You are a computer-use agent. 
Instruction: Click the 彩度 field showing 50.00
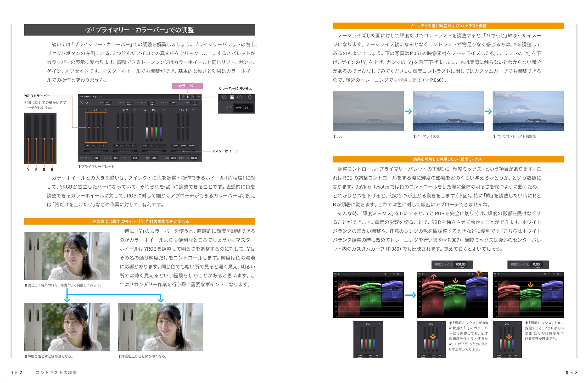154,158
